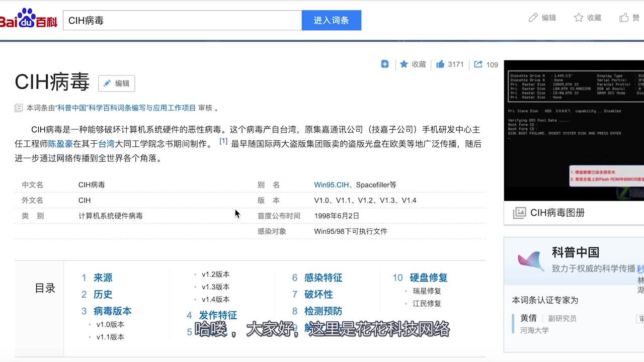644x362 pixels.
Task: Go to v1.4版本 subsection
Action: point(215,299)
